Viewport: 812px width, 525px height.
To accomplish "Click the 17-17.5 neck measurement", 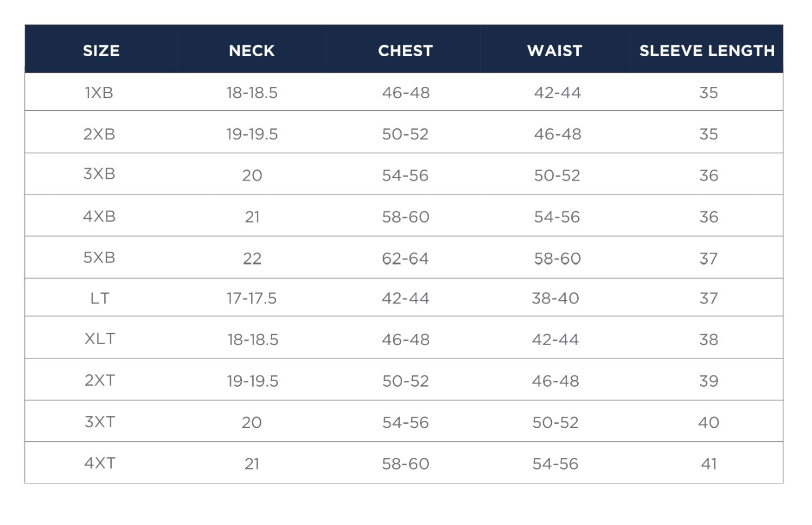I will pyautogui.click(x=252, y=298).
